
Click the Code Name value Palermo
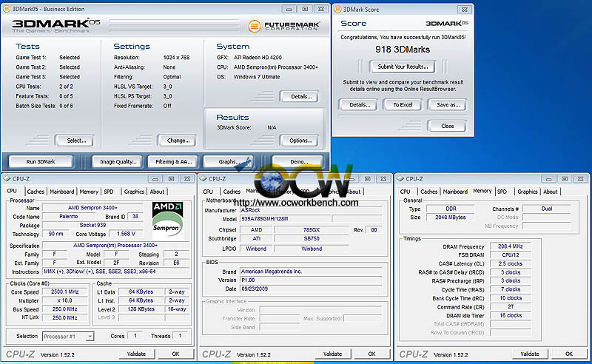point(68,216)
